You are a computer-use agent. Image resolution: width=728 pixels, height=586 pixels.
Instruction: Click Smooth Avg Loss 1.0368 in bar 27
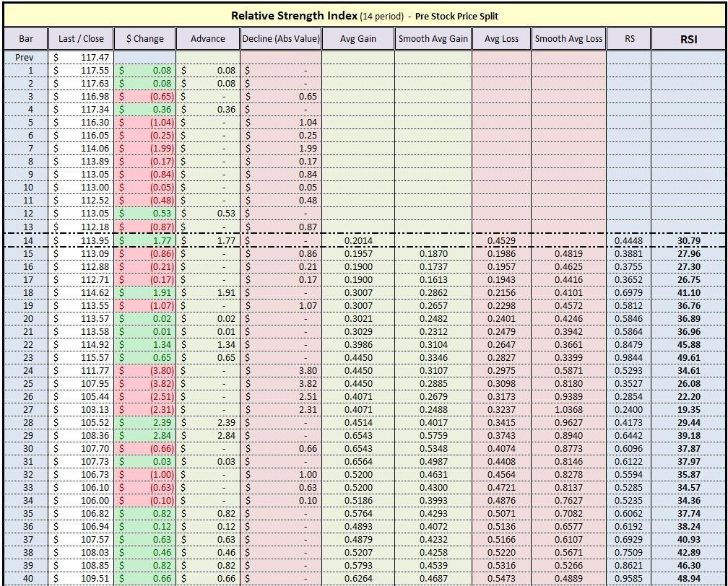point(568,410)
